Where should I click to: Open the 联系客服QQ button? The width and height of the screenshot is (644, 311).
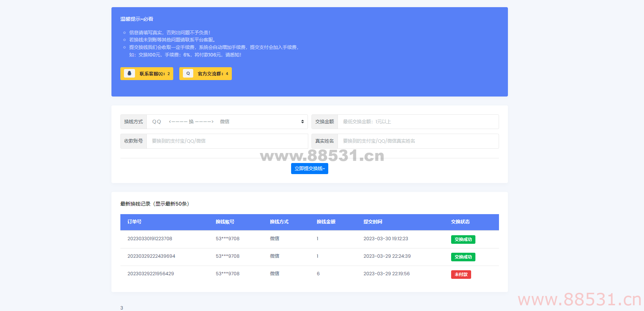coord(147,74)
